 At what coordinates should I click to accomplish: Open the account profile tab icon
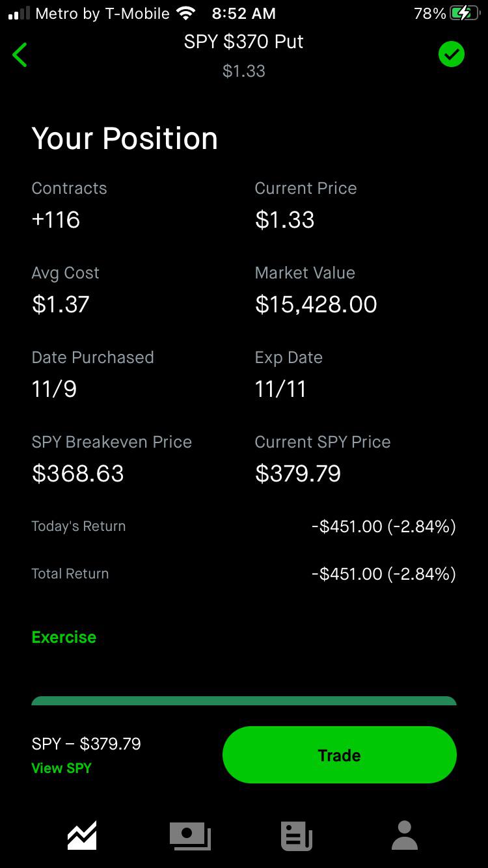404,835
